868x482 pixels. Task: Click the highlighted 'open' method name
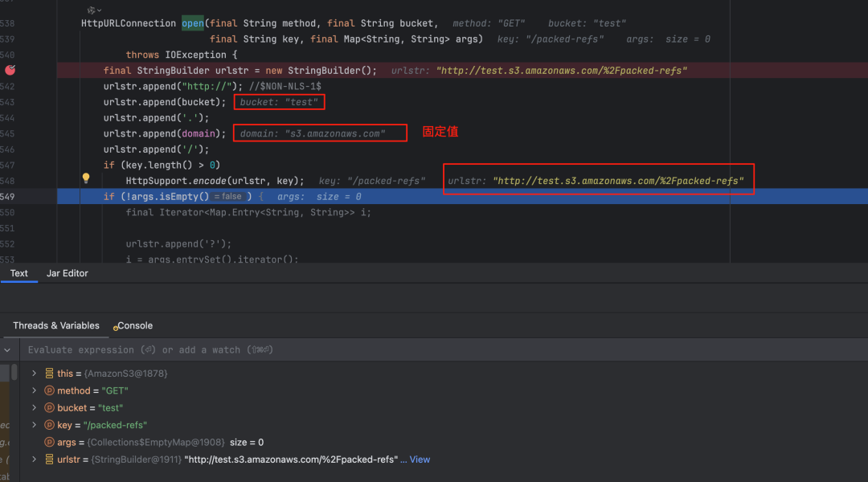point(193,23)
